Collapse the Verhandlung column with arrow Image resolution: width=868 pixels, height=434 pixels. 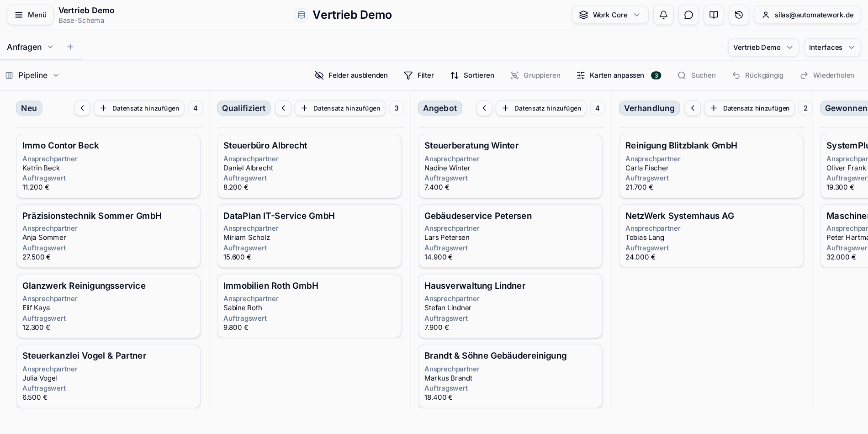(x=693, y=108)
